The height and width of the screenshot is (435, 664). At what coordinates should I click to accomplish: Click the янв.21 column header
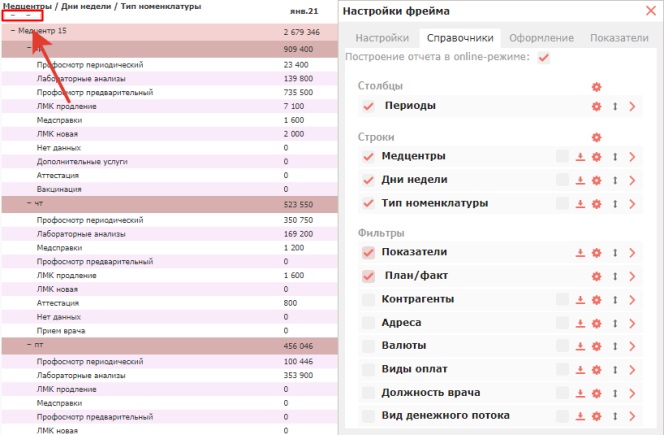(x=304, y=11)
